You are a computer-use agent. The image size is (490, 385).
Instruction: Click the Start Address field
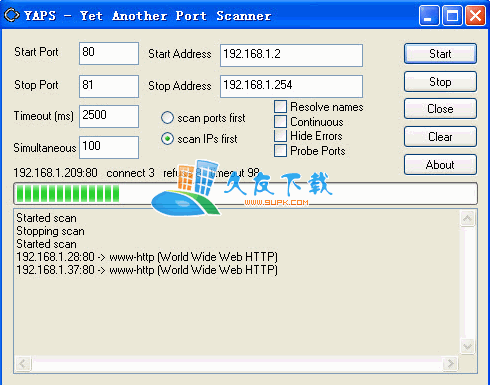click(x=291, y=55)
